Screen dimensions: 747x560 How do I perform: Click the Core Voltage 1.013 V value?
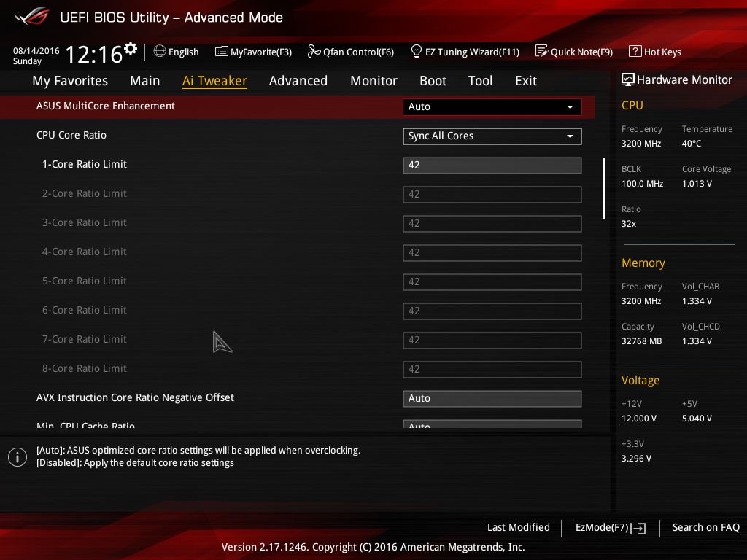pyautogui.click(x=697, y=183)
